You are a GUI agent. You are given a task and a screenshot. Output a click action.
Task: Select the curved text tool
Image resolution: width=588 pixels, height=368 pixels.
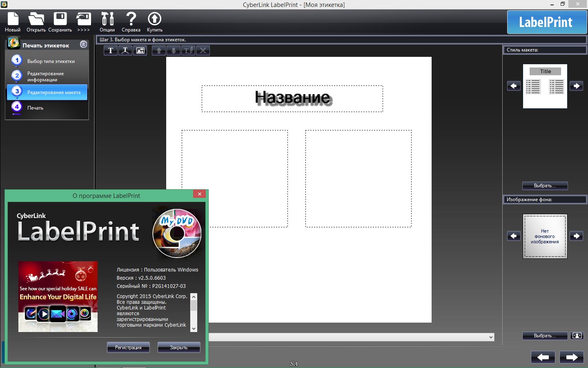pos(125,51)
